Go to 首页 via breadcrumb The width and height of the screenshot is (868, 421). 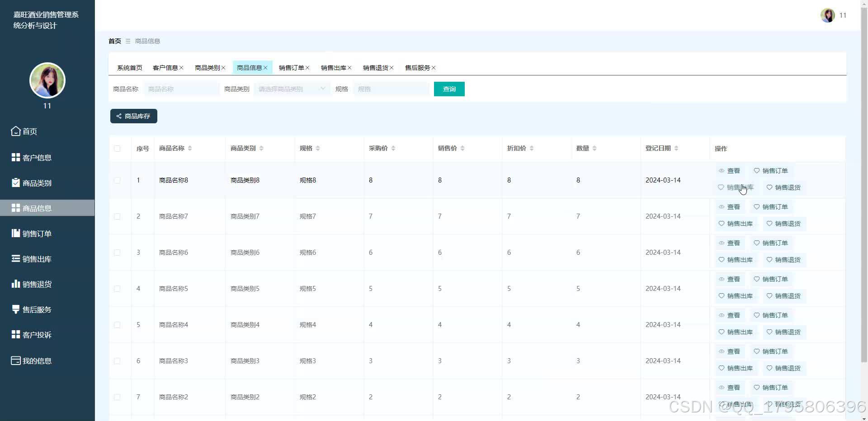tap(115, 41)
